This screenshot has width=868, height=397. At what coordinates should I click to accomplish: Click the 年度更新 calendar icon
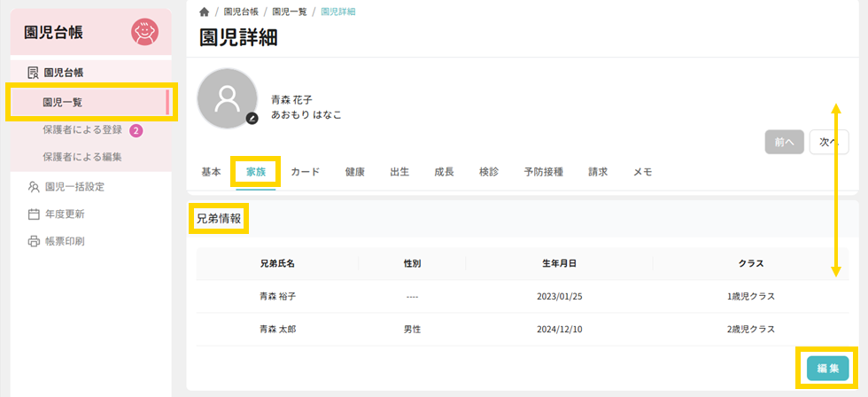[x=34, y=214]
